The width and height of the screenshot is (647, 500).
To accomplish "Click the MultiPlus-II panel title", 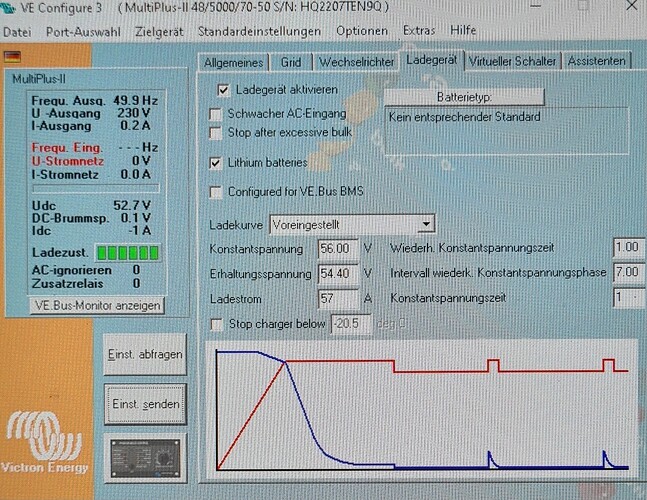I will [39, 79].
